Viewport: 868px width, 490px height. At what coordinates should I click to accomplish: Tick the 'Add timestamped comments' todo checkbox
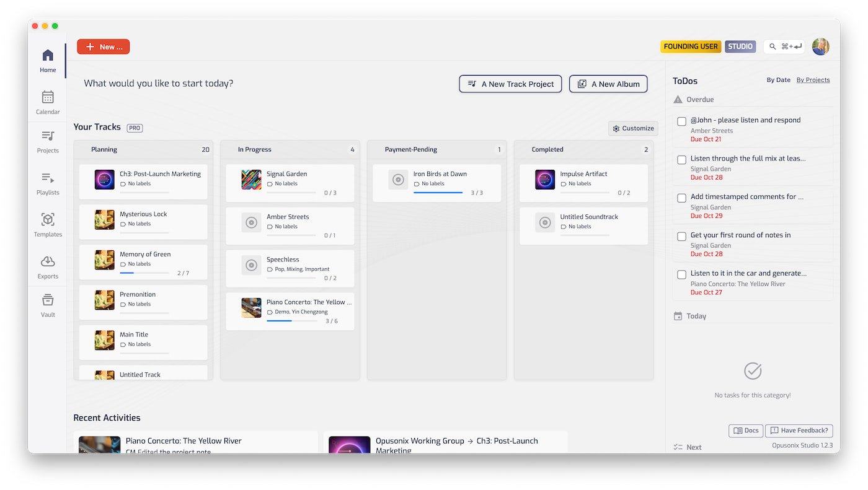pos(681,198)
